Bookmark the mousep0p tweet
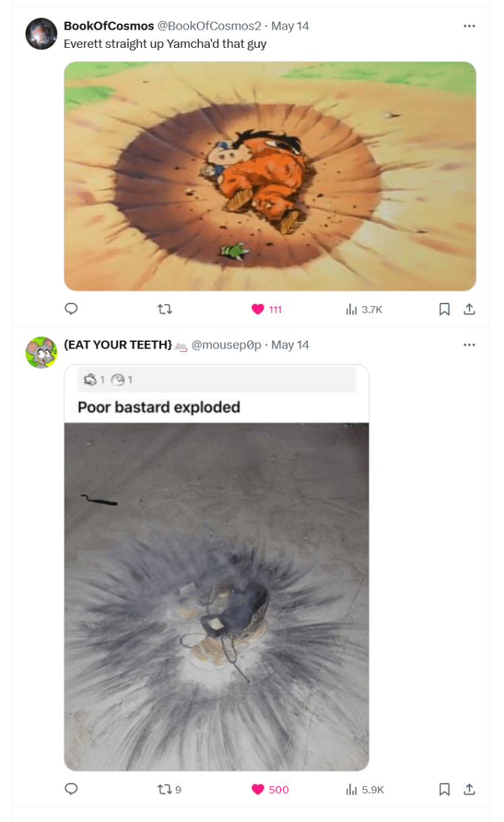This screenshot has height=822, width=504. (445, 790)
